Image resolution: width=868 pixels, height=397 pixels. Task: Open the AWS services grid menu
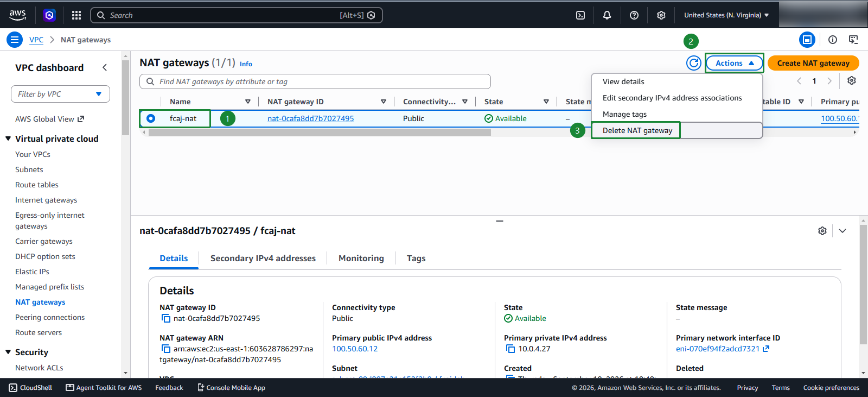point(76,15)
